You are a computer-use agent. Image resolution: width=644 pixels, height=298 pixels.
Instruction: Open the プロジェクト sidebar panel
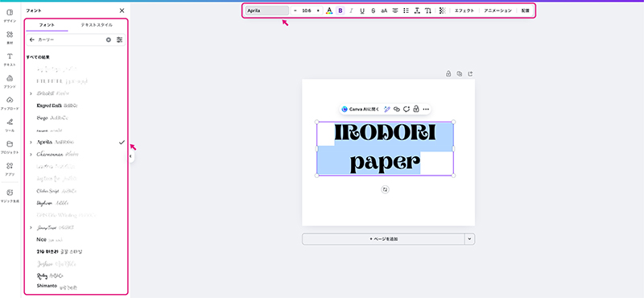[10, 147]
